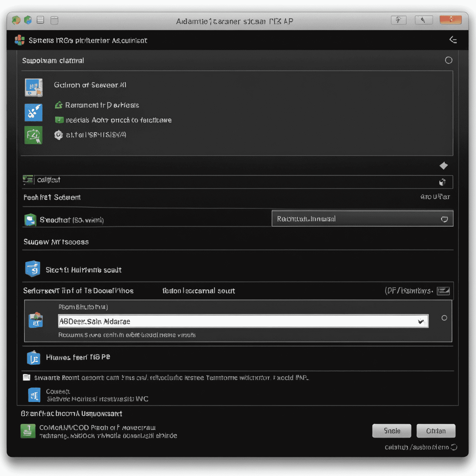Click the 'Coueeȿt' label
Viewport: 476px width, 476px height.
point(58,391)
